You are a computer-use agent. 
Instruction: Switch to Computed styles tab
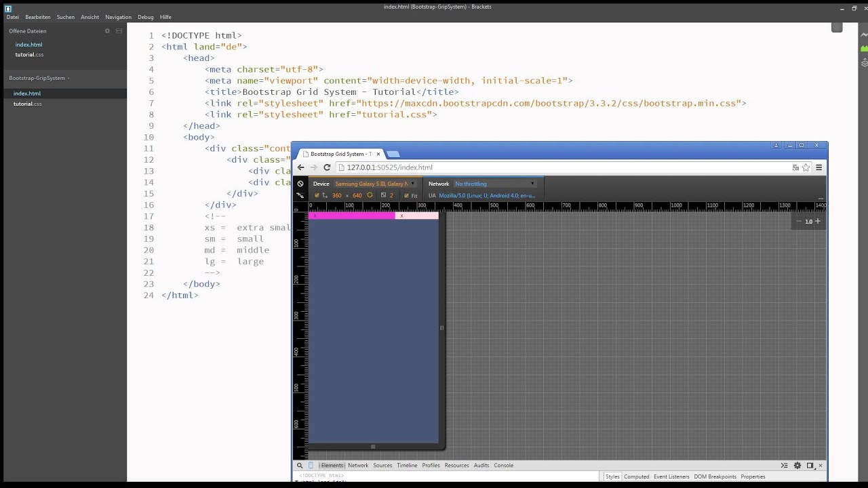pos(636,477)
